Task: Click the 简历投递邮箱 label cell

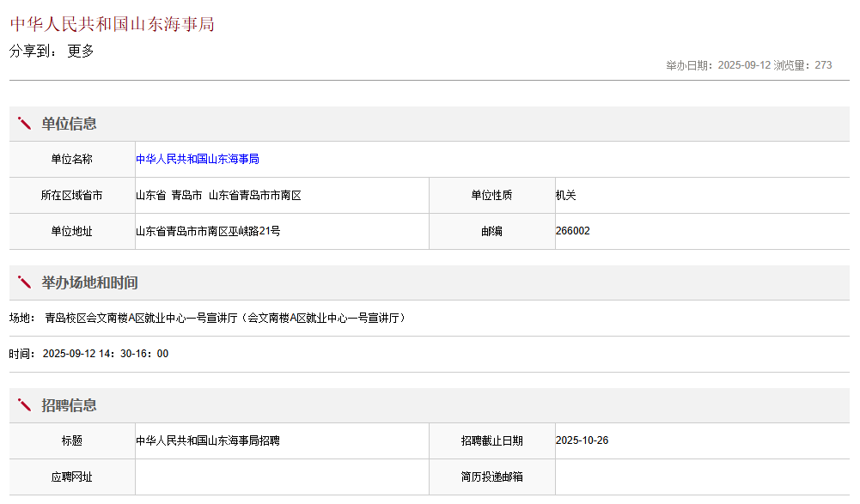Action: tap(491, 477)
